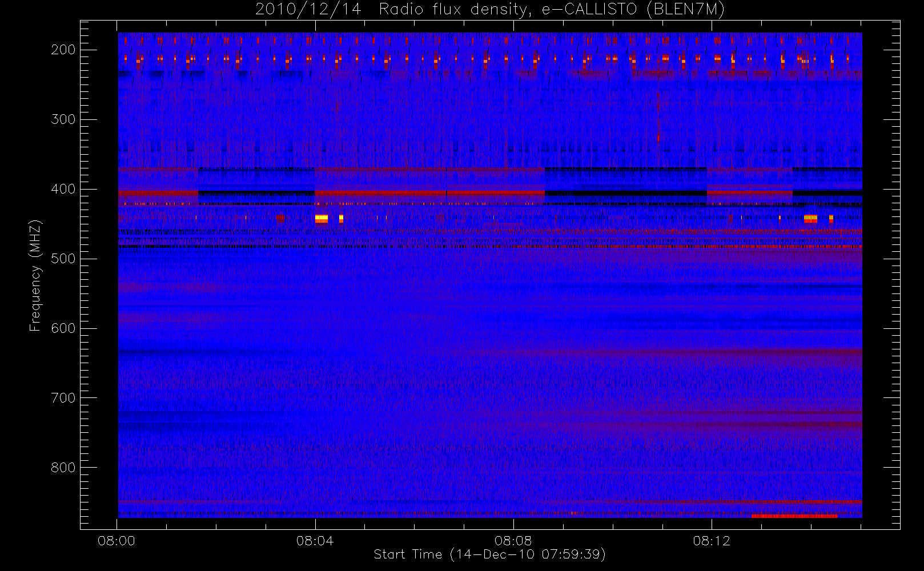Click the 08:00 time tick label

116,541
